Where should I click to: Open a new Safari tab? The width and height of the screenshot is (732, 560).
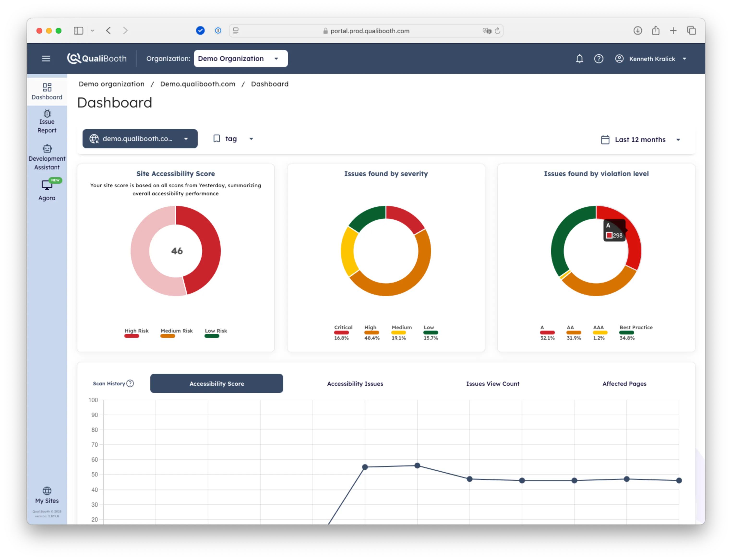pos(674,31)
